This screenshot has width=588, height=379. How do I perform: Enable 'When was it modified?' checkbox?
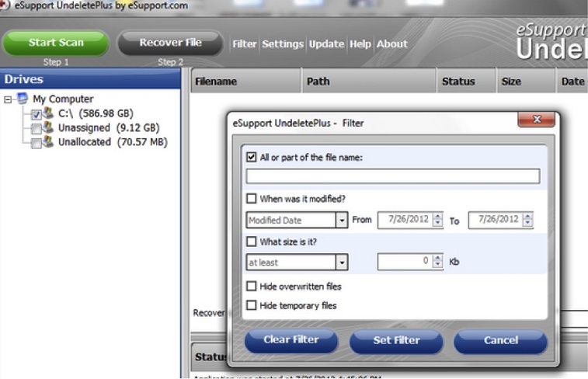251,198
